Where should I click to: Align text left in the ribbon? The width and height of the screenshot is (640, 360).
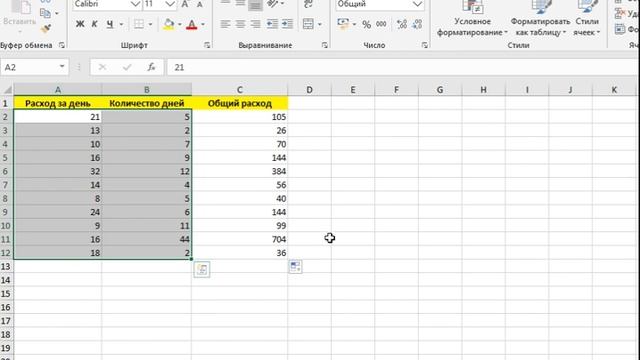tap(225, 24)
